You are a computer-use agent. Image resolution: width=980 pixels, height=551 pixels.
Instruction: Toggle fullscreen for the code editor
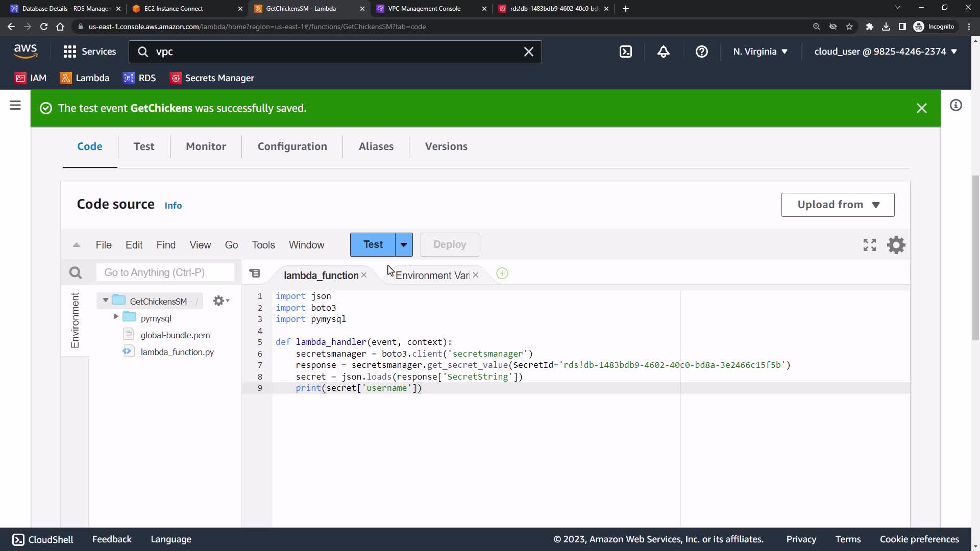[869, 245]
